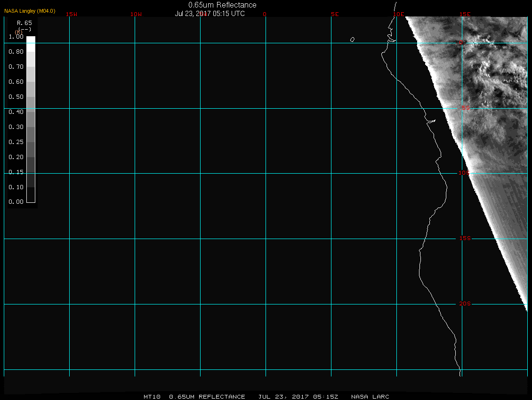
Task: Click the 15W longitude label
Action: [x=72, y=14]
